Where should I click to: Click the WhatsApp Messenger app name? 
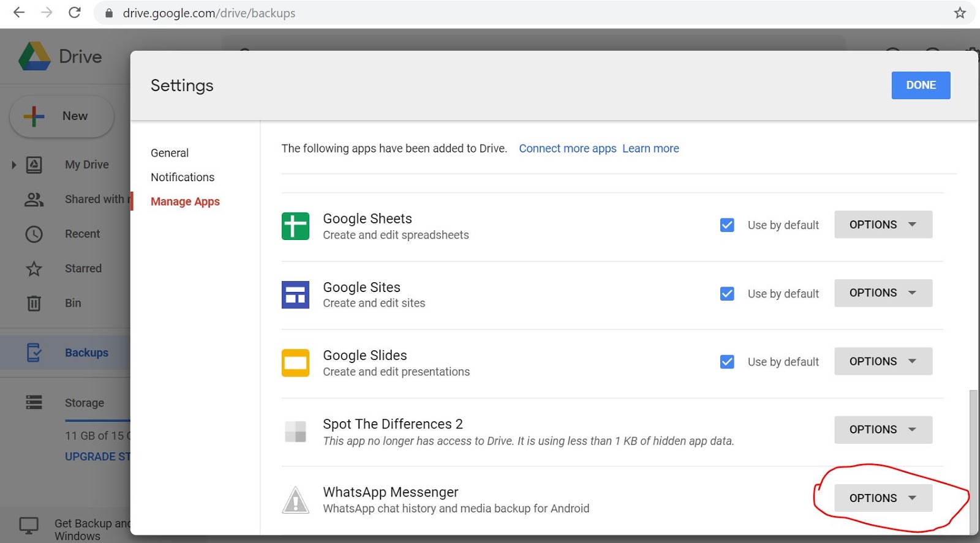(391, 492)
